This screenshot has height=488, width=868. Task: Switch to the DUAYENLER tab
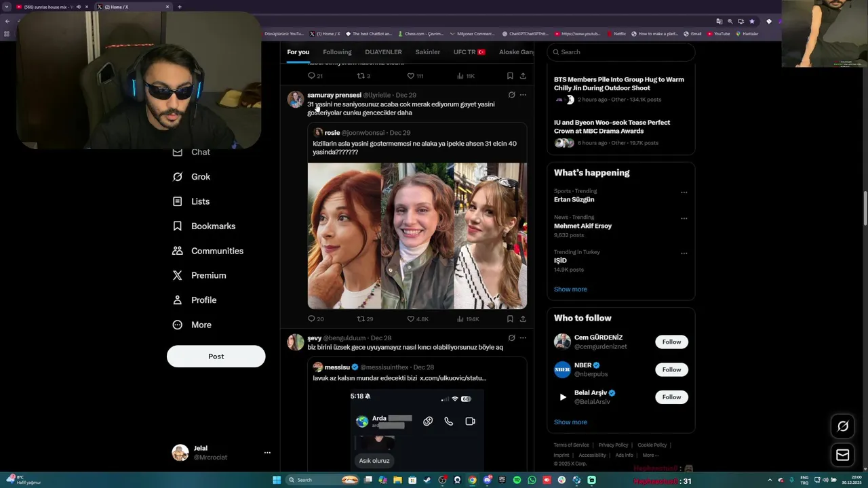pyautogui.click(x=383, y=52)
